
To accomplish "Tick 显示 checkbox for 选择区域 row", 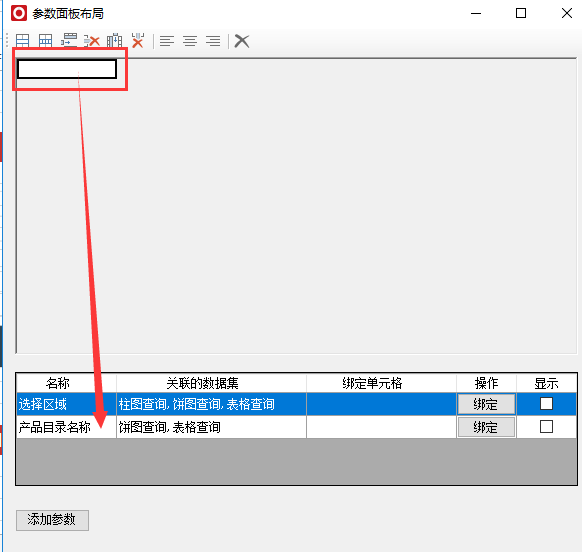I will pyautogui.click(x=546, y=404).
